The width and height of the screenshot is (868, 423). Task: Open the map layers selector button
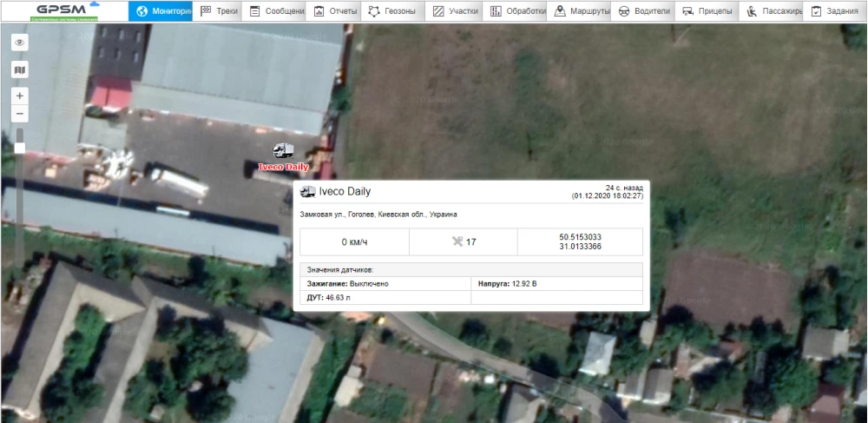[x=20, y=69]
